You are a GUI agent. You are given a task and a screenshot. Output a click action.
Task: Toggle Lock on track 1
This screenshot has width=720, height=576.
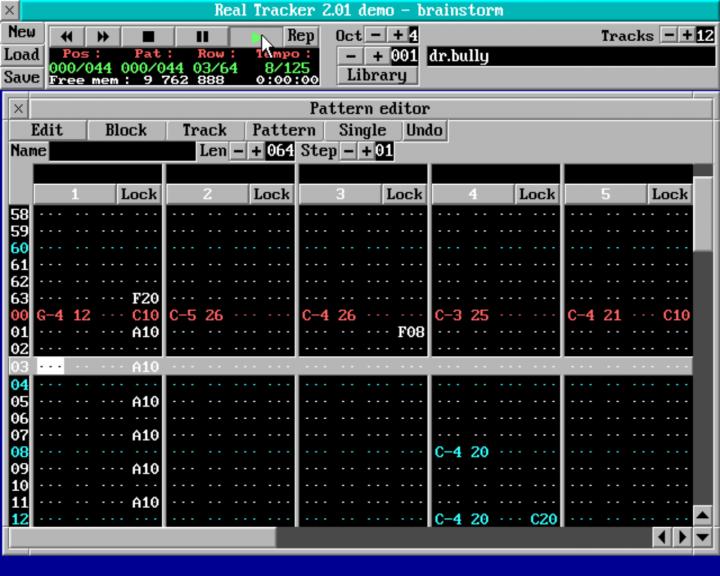point(139,194)
